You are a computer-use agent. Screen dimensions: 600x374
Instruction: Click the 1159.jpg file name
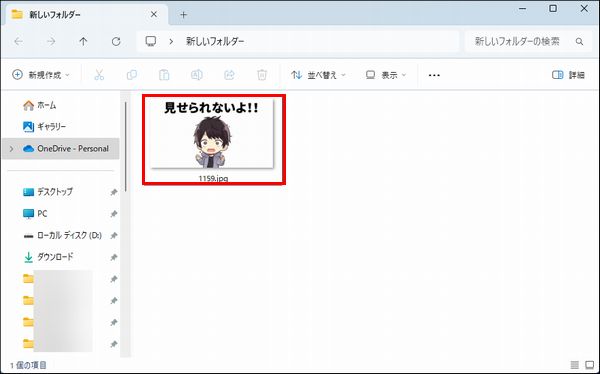(x=213, y=178)
